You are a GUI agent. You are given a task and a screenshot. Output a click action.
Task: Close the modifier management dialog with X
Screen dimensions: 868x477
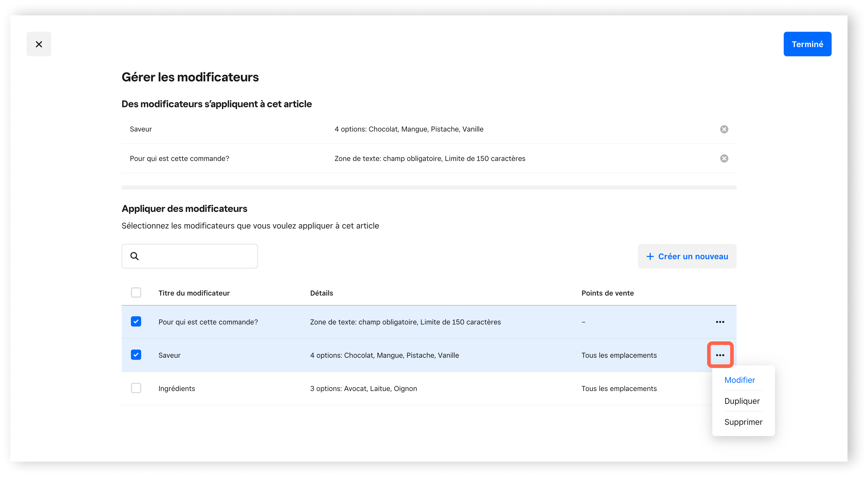pyautogui.click(x=39, y=44)
